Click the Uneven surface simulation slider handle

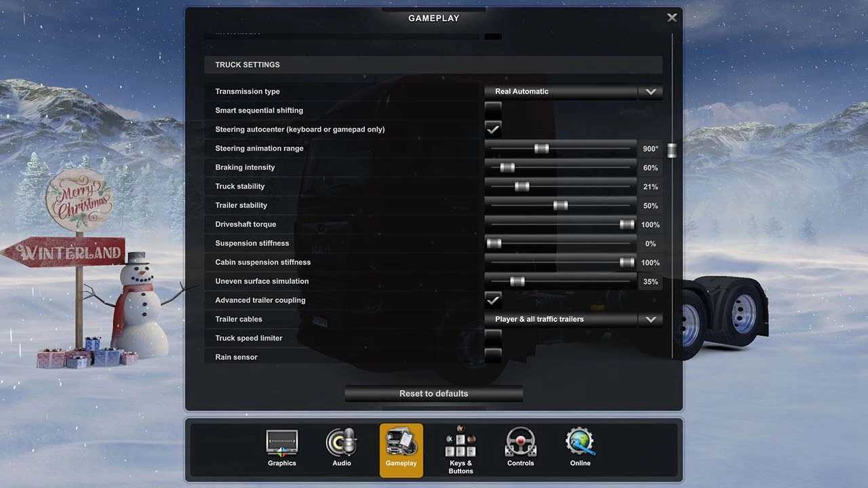pyautogui.click(x=517, y=281)
